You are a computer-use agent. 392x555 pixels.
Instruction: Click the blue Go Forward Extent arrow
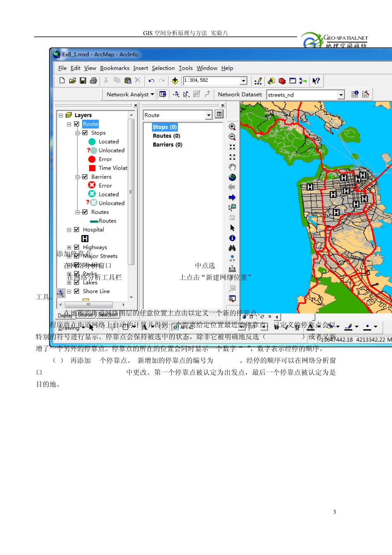(x=232, y=197)
